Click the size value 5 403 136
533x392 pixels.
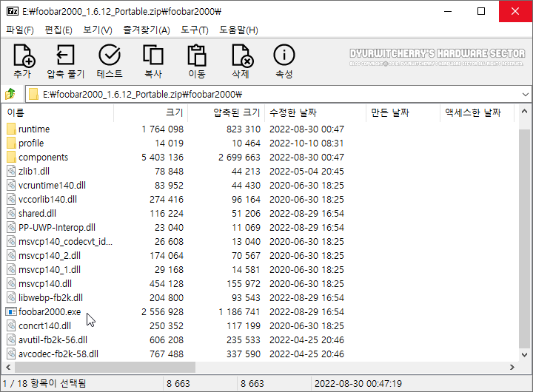(x=162, y=158)
